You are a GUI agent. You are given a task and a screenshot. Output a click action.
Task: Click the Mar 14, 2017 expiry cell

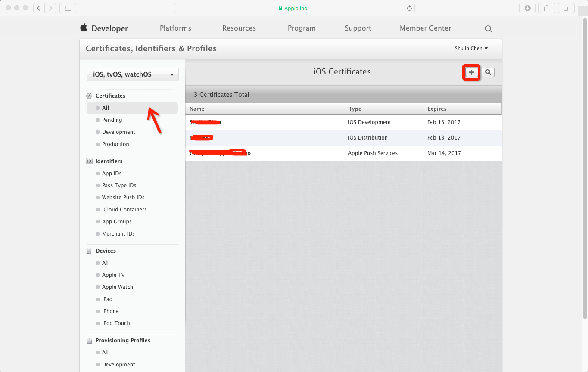(x=444, y=153)
